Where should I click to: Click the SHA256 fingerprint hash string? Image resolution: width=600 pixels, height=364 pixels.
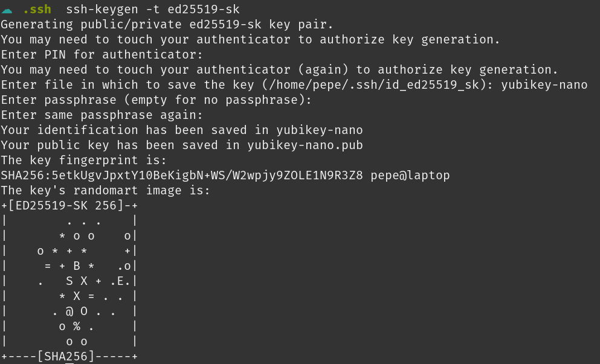pos(181,175)
